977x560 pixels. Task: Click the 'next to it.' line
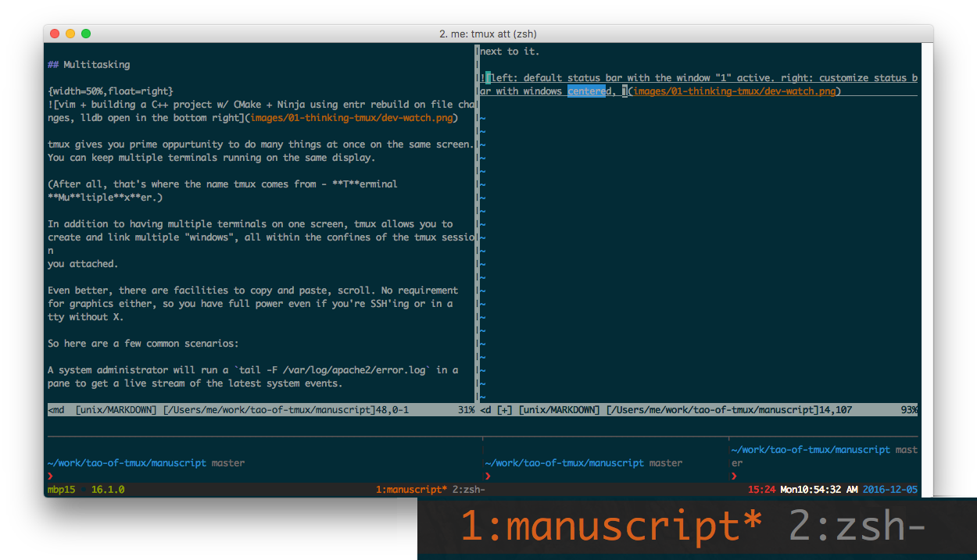[x=510, y=52]
